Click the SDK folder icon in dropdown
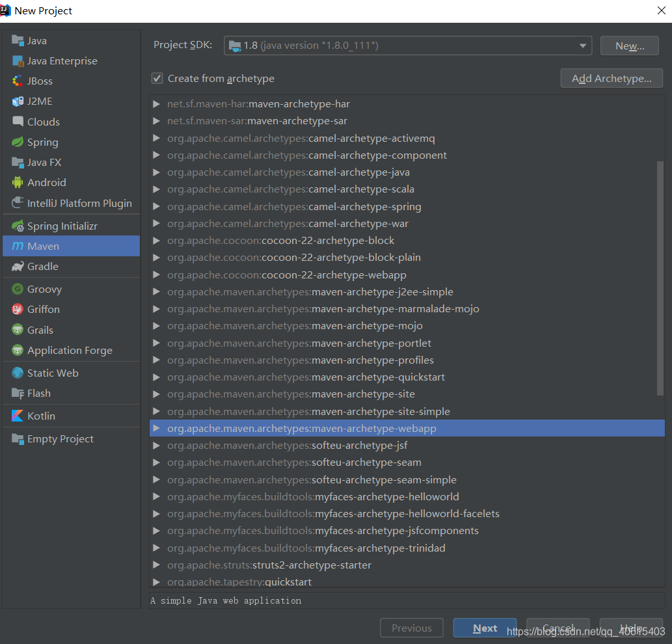Image resolution: width=672 pixels, height=644 pixels. (x=235, y=46)
